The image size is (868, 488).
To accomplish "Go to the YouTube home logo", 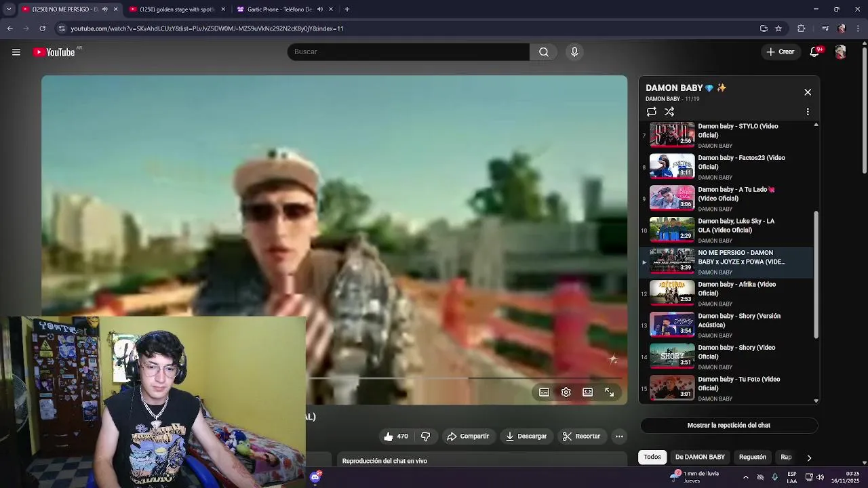I will coord(54,52).
